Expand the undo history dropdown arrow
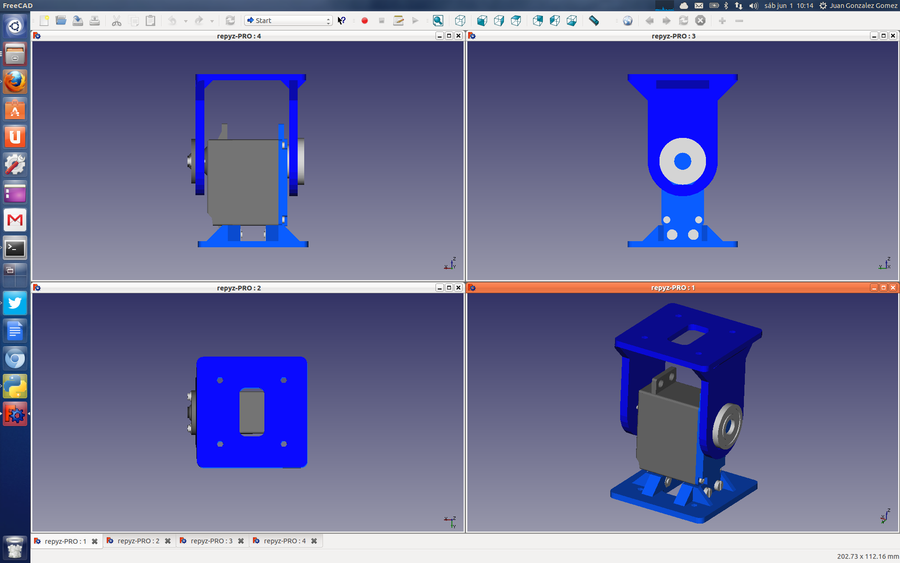 [x=185, y=20]
